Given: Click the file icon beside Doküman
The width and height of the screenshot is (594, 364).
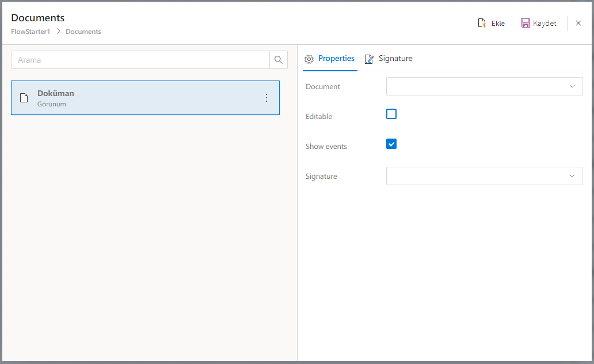Looking at the screenshot, I should click(x=24, y=98).
